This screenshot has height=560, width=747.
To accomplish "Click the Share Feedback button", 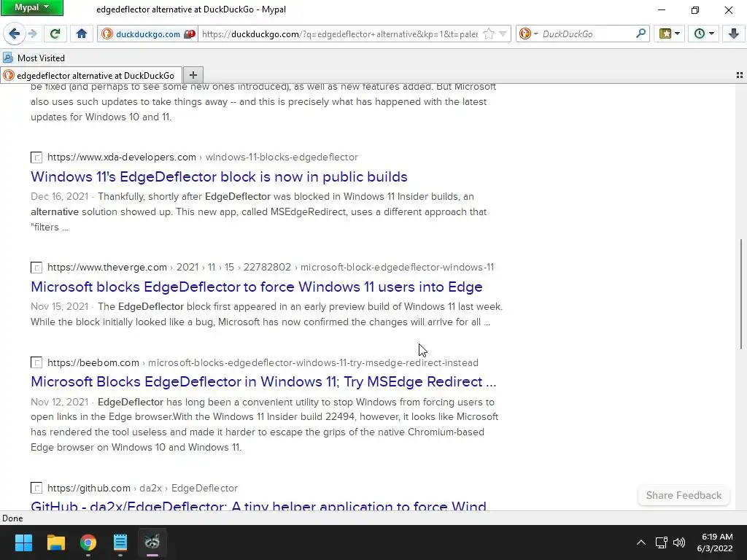I will (x=684, y=495).
